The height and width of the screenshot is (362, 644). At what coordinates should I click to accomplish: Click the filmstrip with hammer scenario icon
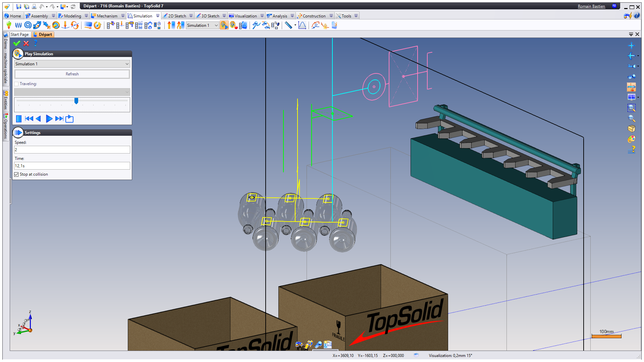[110, 25]
